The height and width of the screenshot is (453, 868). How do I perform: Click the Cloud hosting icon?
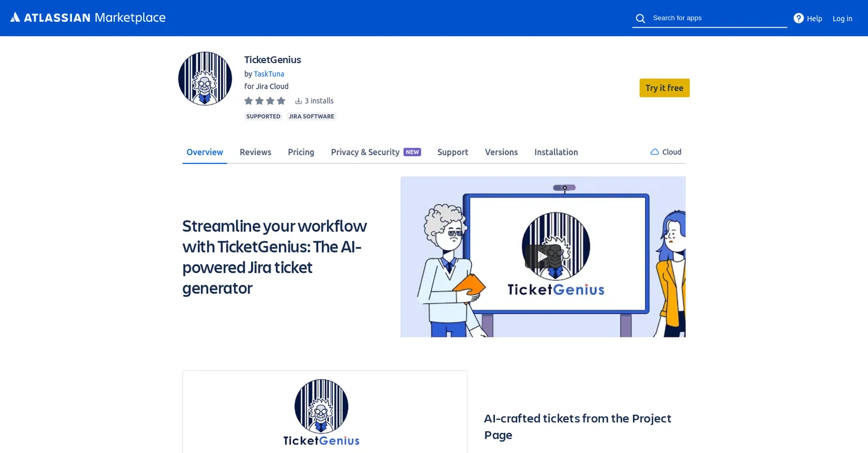[x=655, y=152]
